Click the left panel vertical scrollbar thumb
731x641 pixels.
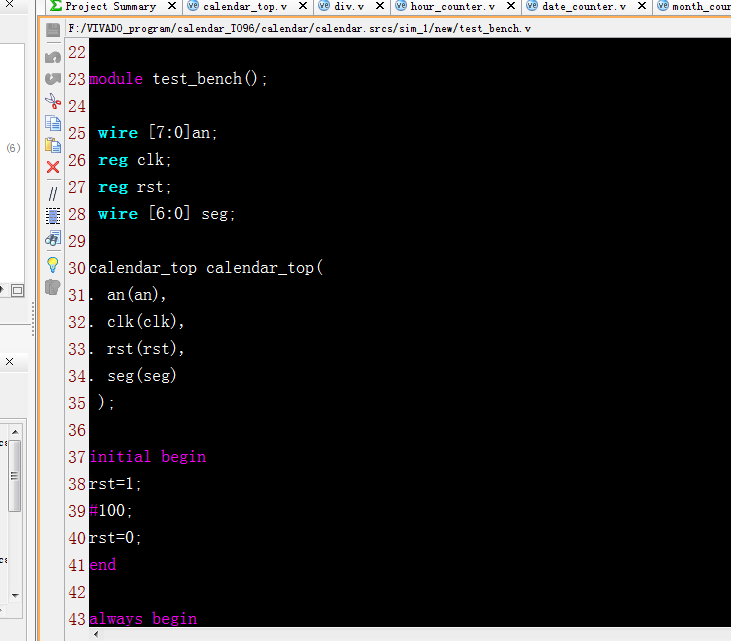[x=15, y=476]
